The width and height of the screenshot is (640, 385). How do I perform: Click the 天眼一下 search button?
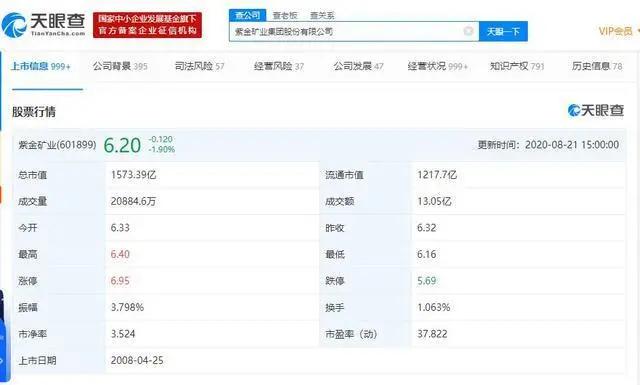pyautogui.click(x=503, y=31)
